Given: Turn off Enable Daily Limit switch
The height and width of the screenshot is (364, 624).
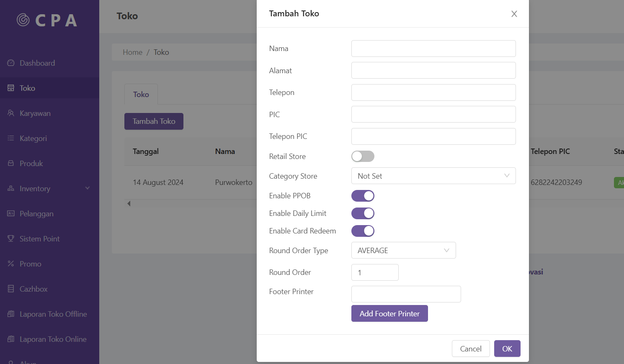Looking at the screenshot, I should 363,213.
